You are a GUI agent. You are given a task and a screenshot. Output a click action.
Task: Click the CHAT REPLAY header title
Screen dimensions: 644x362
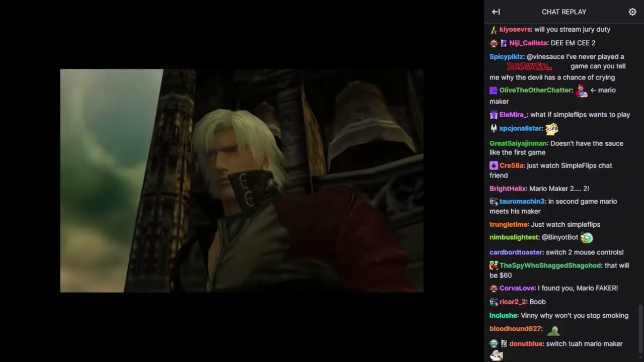pos(564,12)
